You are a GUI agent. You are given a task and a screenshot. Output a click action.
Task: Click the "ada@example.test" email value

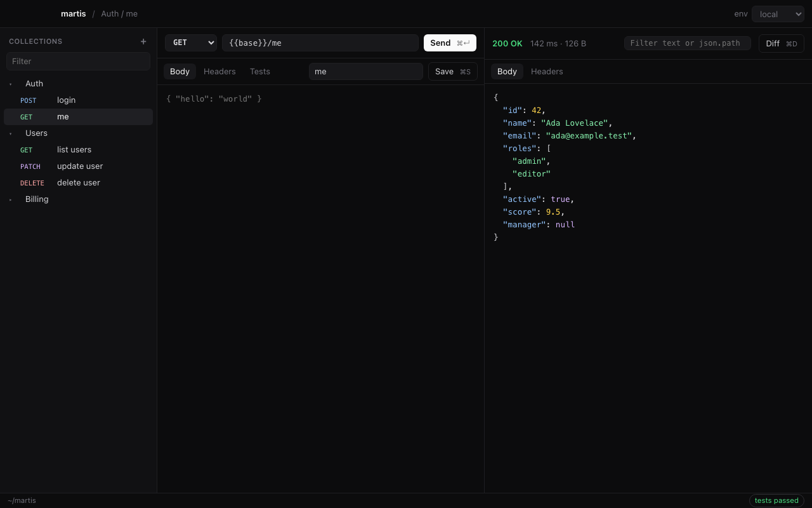[589, 135]
